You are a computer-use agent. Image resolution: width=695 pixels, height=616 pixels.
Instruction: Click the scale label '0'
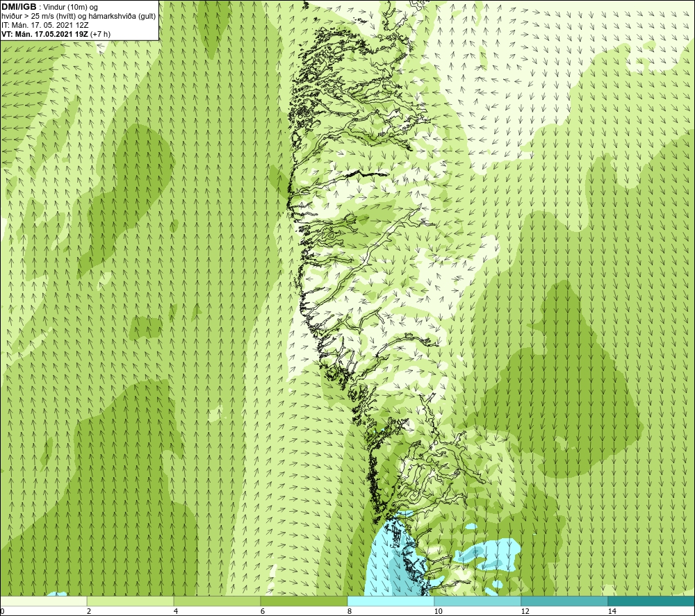3,611
